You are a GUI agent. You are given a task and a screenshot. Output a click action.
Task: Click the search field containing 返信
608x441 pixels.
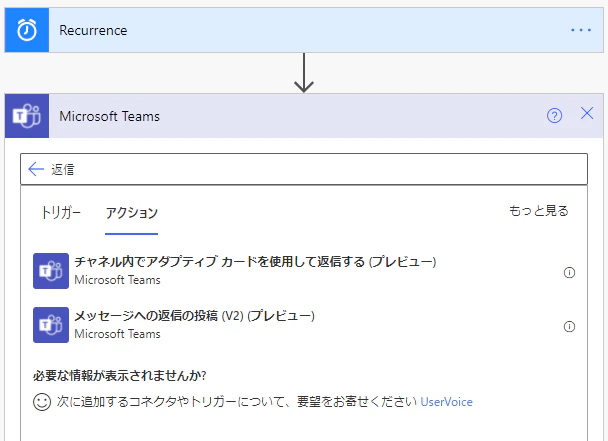pos(304,169)
